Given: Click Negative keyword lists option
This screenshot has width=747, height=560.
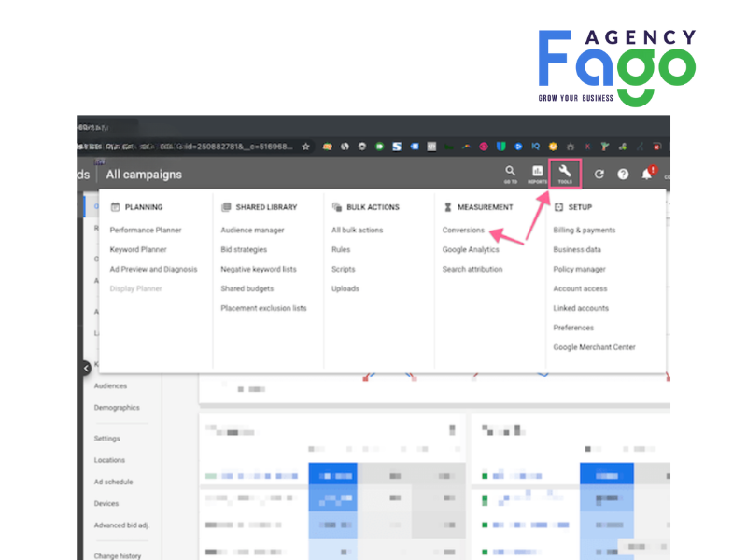Looking at the screenshot, I should pos(259,269).
